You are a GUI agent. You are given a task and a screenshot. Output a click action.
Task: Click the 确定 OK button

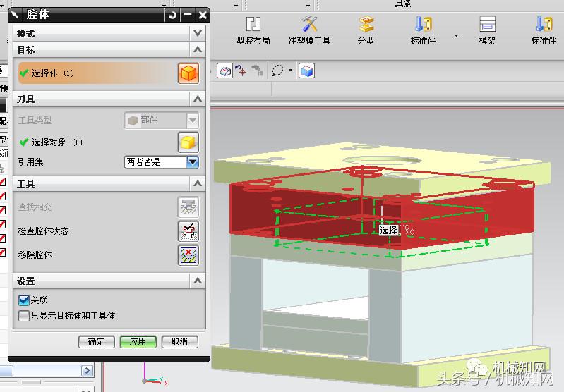point(97,342)
